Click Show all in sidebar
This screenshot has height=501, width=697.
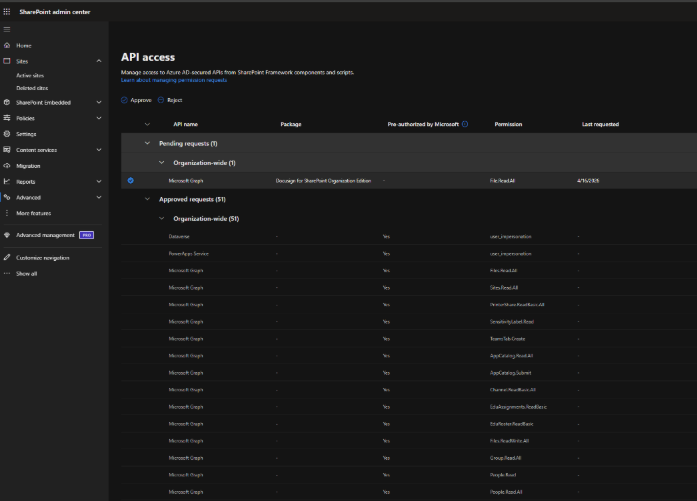tap(27, 274)
